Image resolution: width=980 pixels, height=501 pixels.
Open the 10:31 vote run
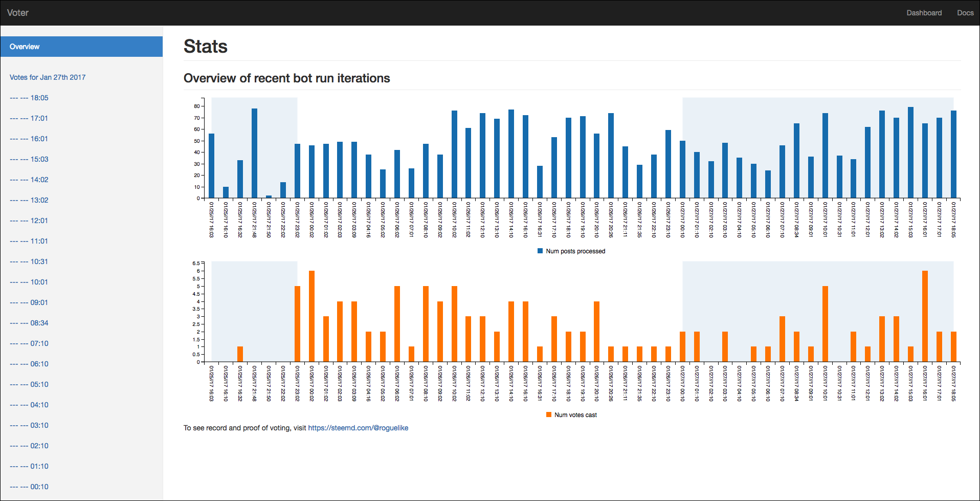(29, 262)
